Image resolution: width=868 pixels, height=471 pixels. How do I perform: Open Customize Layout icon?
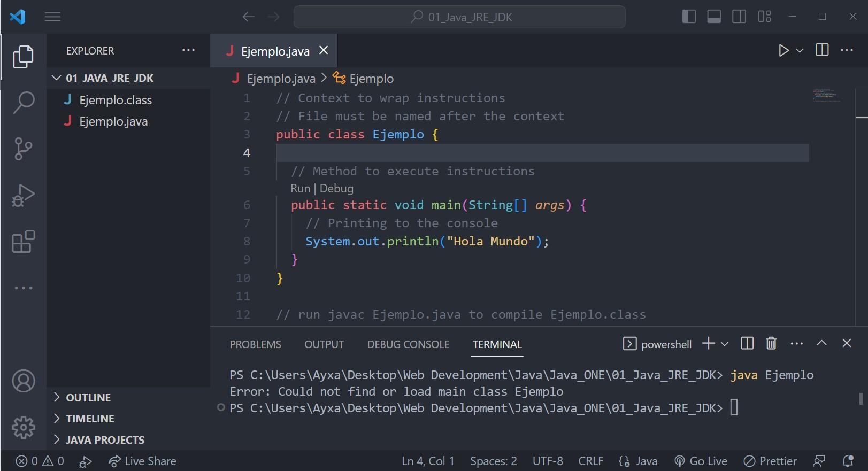coord(764,17)
